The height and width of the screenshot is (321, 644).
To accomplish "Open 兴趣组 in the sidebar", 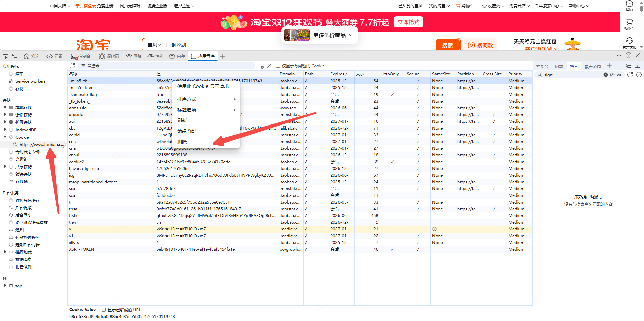I will point(22,159).
